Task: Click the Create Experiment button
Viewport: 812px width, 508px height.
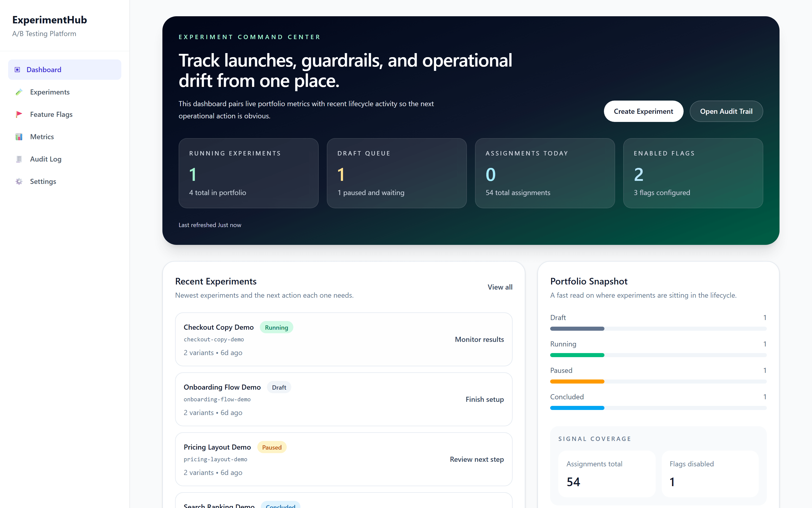Action: coord(643,111)
